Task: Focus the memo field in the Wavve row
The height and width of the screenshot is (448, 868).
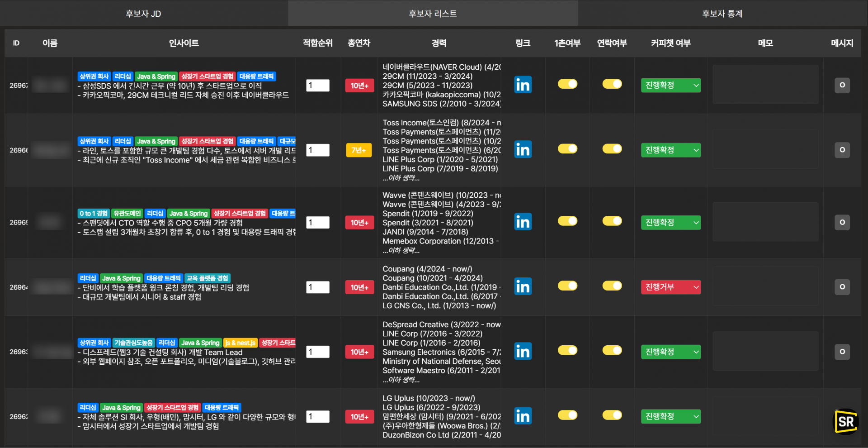Action: 765,222
